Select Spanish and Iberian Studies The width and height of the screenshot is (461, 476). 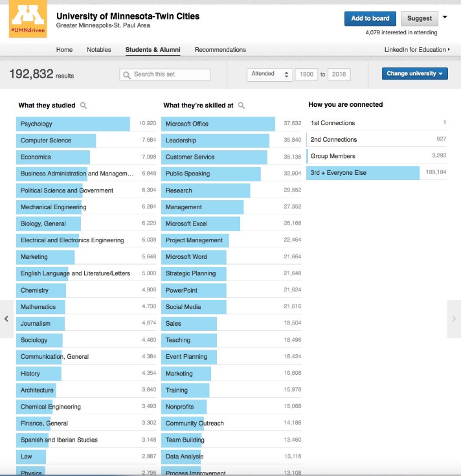tap(86, 440)
